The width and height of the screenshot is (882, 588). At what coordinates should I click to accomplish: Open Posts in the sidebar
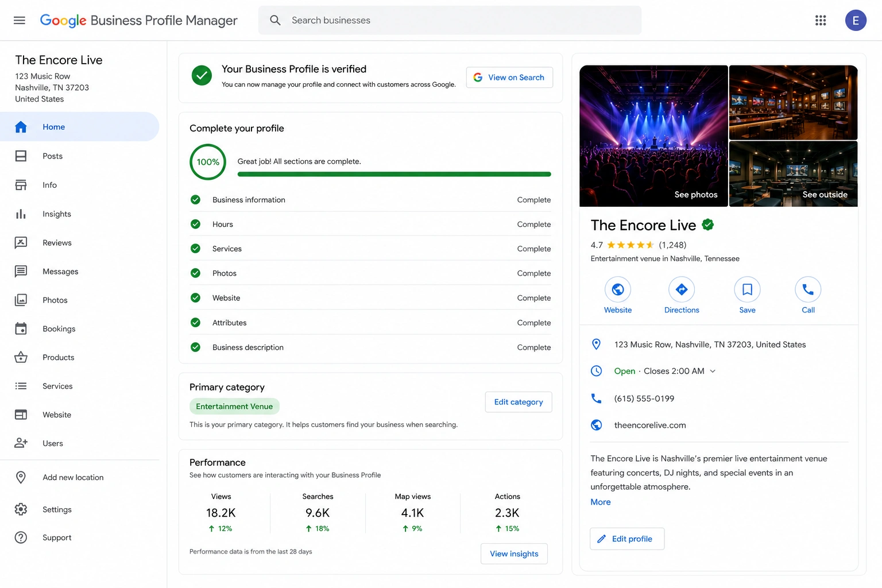[79, 156]
